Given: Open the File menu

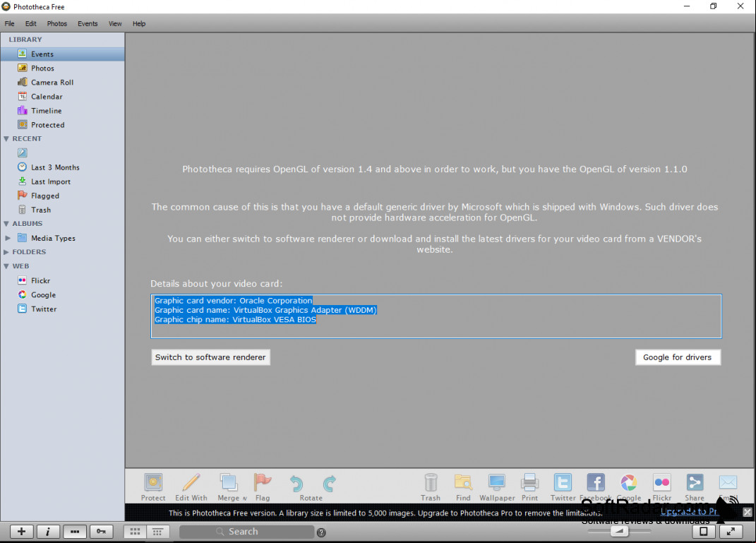Looking at the screenshot, I should click(x=10, y=23).
